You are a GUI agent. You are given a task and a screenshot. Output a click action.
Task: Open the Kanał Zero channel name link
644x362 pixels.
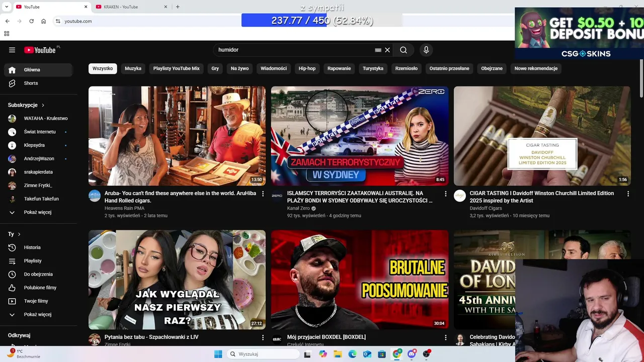[298, 208]
